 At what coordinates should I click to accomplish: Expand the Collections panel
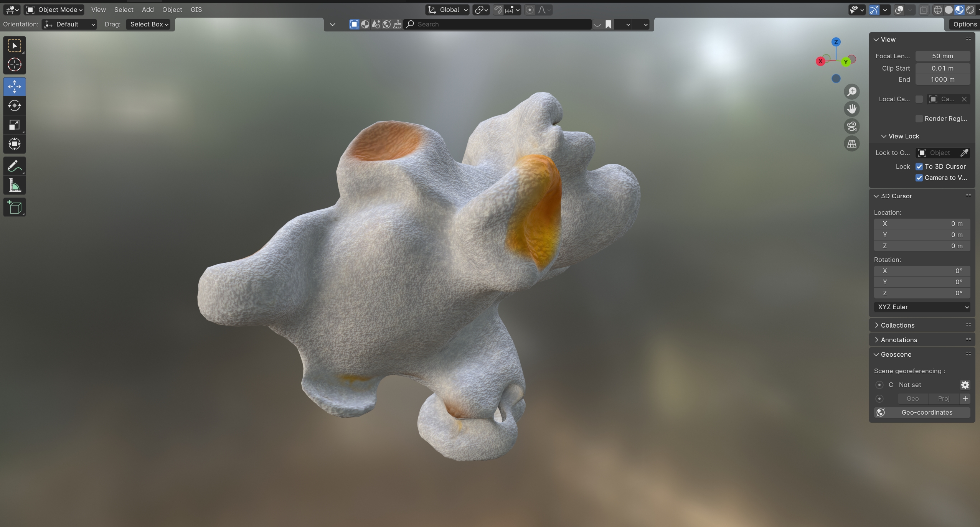tap(897, 325)
